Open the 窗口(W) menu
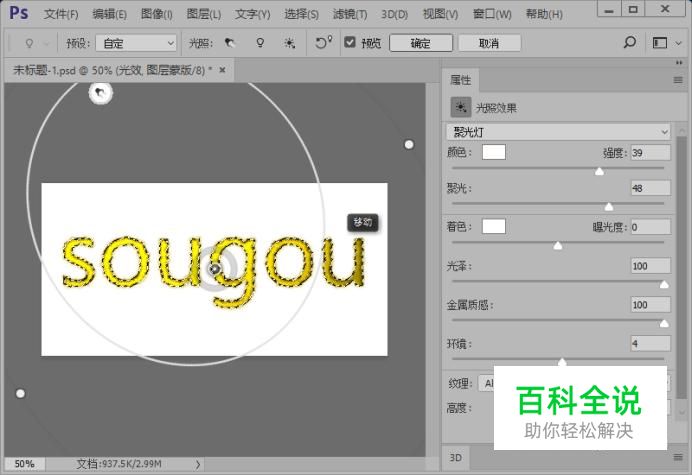 492,14
